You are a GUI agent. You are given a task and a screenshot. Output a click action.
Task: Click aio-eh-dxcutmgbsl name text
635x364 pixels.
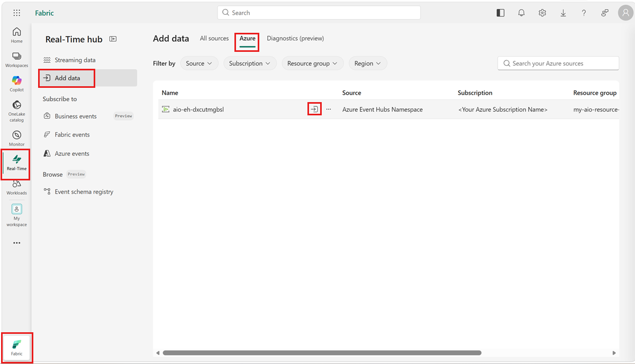pos(198,110)
